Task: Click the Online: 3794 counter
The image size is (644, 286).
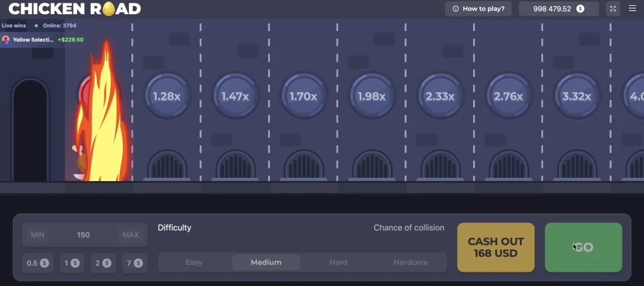Action: tap(60, 25)
